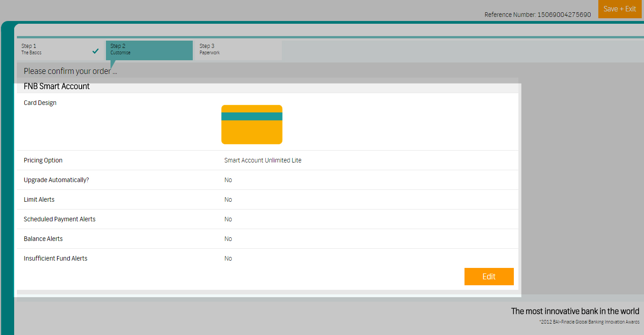This screenshot has width=644, height=335.
Task: Click the Smart Account Unlimited Lite value
Action: pos(263,160)
